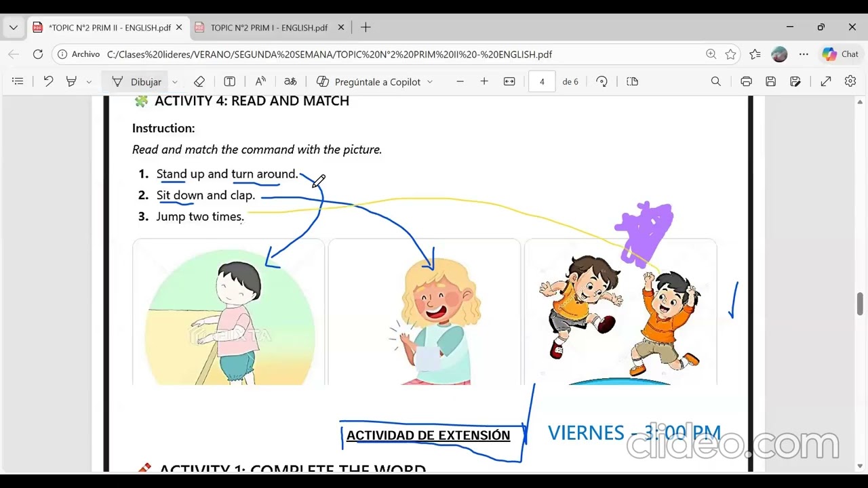This screenshot has height=488, width=868.
Task: Click the picture of the blonde girl clapping
Action: (425, 313)
